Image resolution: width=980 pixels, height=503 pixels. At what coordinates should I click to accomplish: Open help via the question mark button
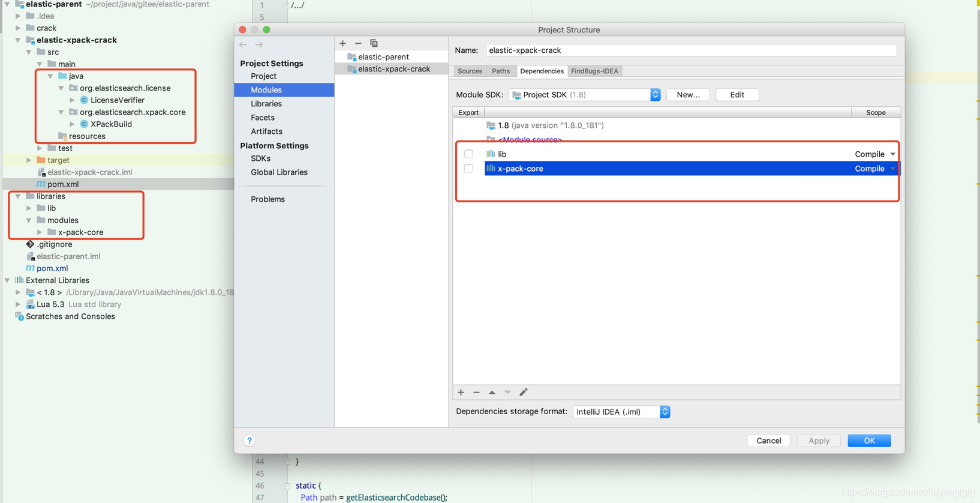pos(249,441)
